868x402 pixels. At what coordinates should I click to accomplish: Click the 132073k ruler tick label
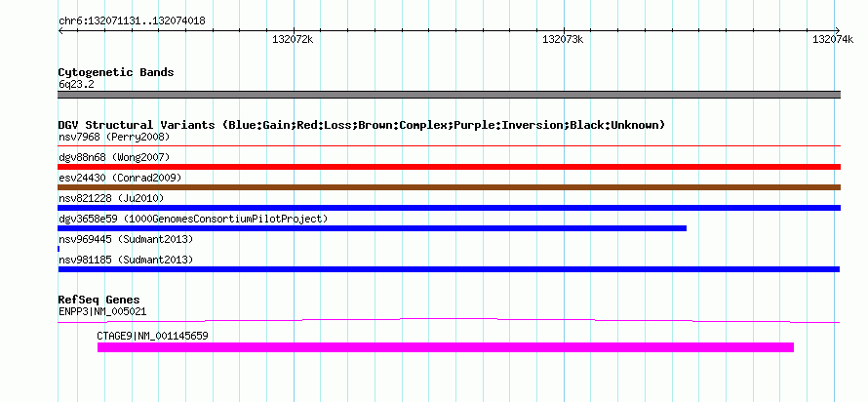coord(563,39)
